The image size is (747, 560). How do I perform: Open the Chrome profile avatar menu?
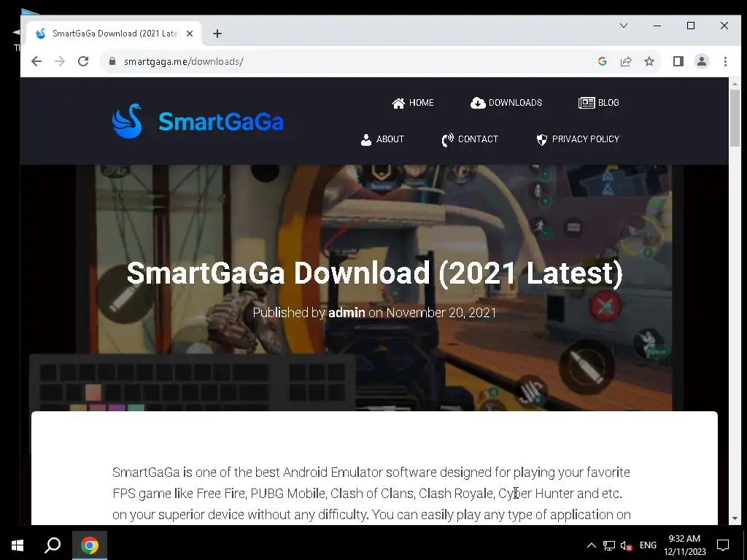702,61
